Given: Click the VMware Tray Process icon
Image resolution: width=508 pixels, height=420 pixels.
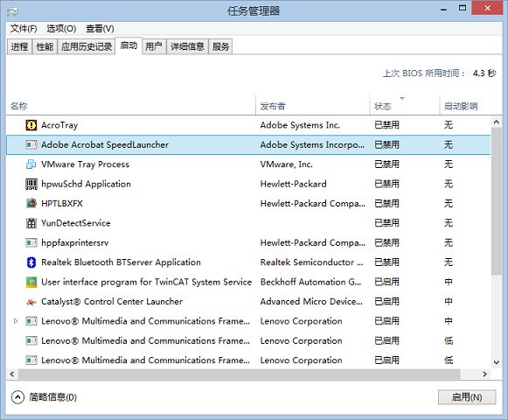Looking at the screenshot, I should pos(31,164).
